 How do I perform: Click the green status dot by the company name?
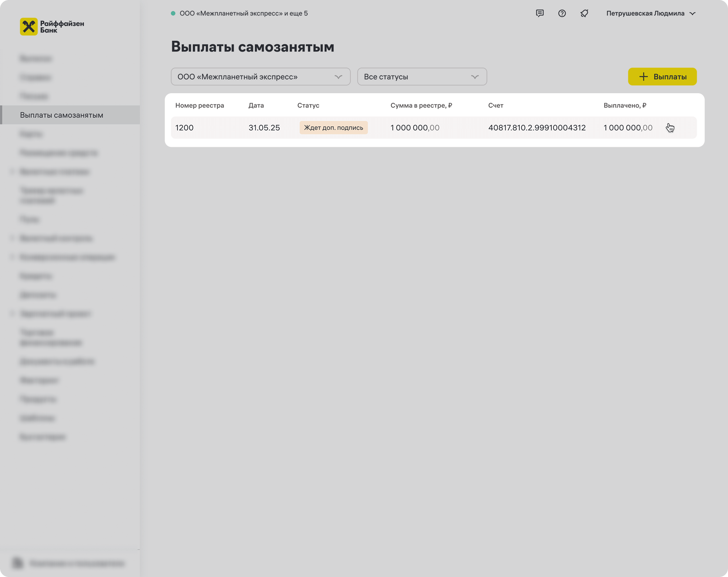click(173, 13)
